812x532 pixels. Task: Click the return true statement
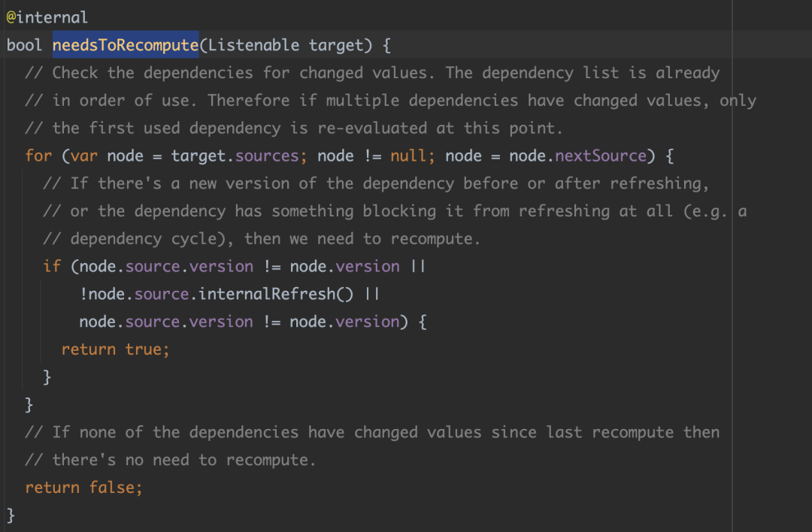click(116, 349)
